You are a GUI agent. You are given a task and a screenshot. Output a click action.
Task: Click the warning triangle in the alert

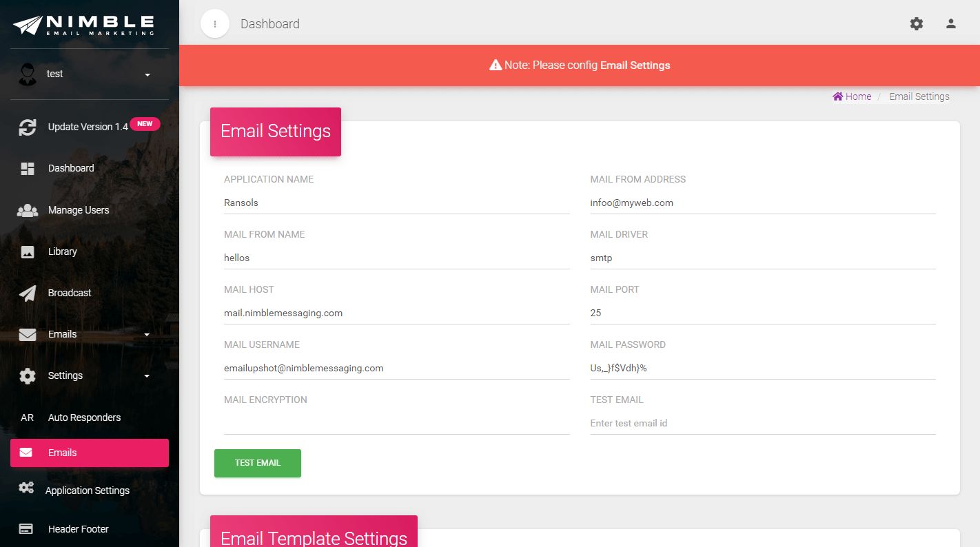[496, 65]
